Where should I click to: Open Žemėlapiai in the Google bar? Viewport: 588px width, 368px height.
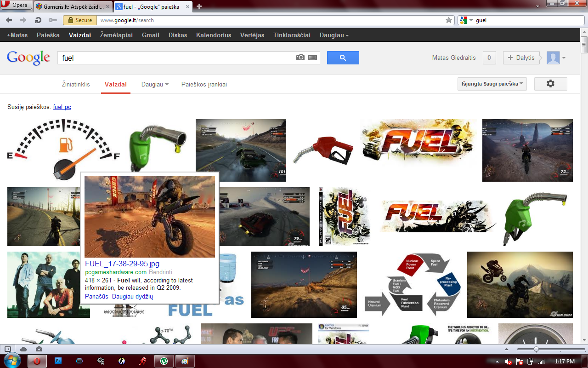(116, 35)
